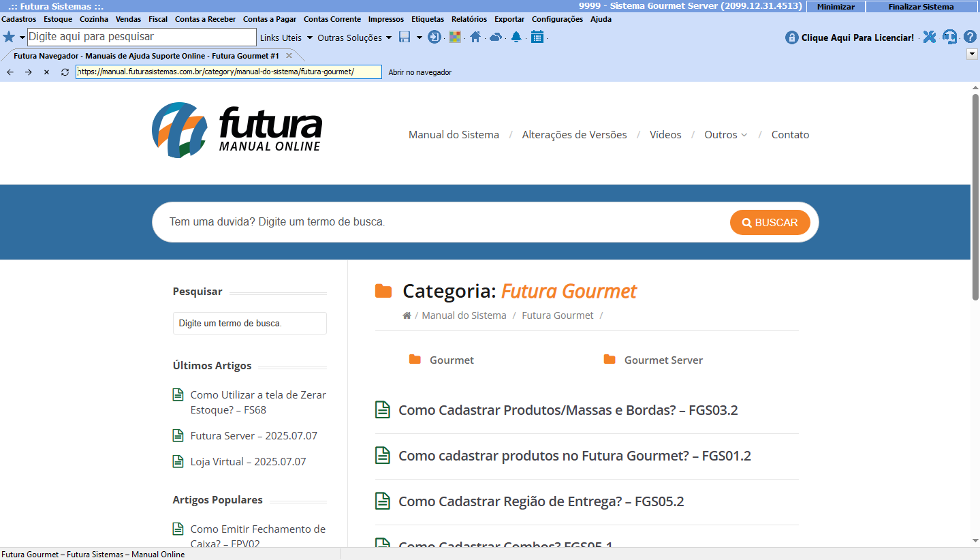The image size is (980, 560).
Task: Click the stop loading X icon
Action: pyautogui.click(x=46, y=72)
